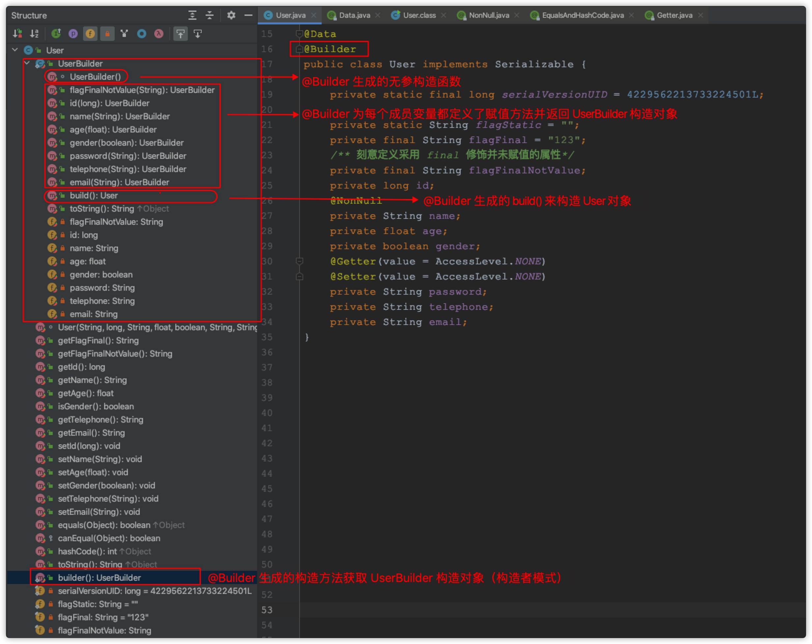Switch to the Getter.java tab
The height and width of the screenshot is (644, 812).
click(674, 15)
